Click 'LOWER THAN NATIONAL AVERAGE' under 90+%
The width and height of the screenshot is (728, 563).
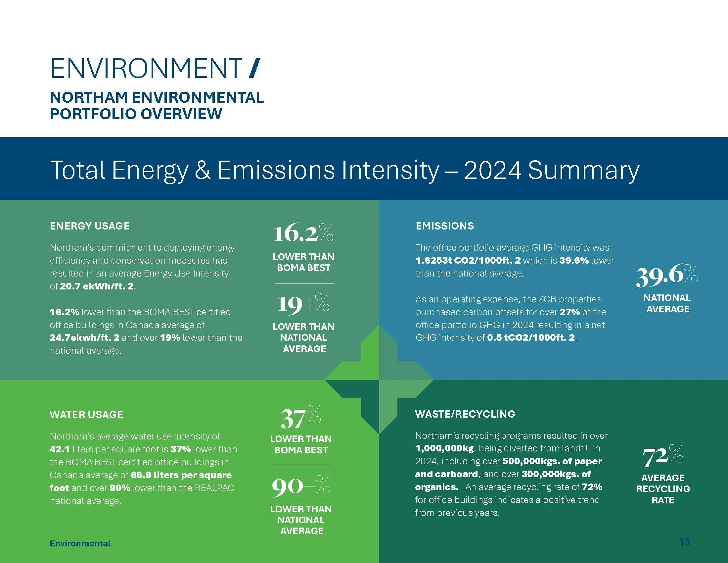coord(301,520)
